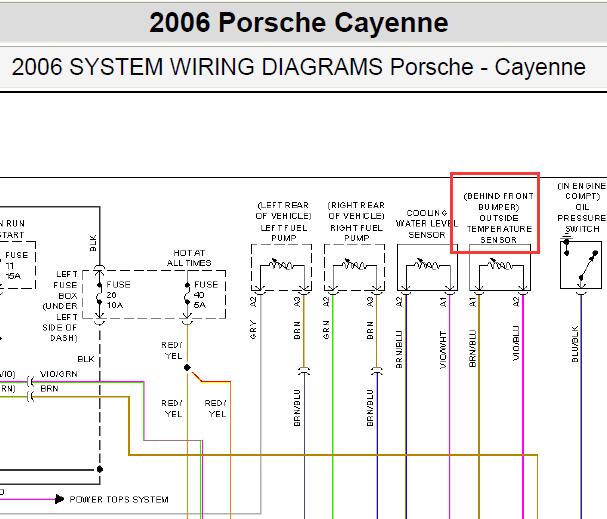Click pin A3 label of Left Fuel Pump
Screen dimensions: 607x519
pyautogui.click(x=297, y=302)
